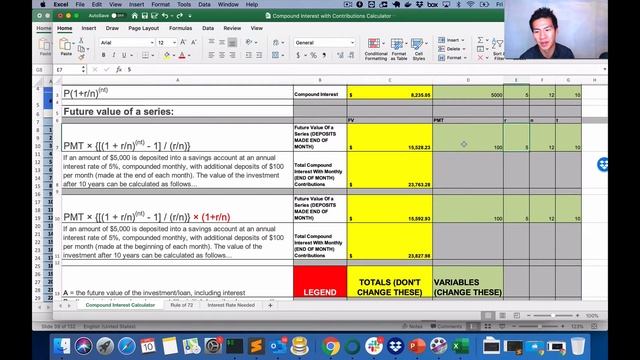Click the Increase Indent icon
This screenshot has height=360, width=640.
click(x=259, y=55)
